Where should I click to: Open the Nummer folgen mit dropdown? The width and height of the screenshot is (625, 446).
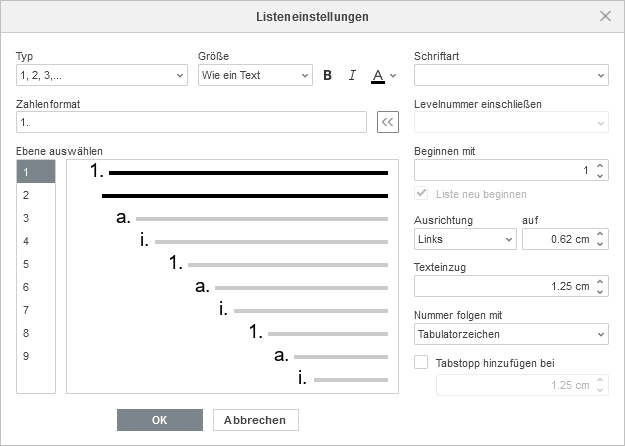(511, 334)
